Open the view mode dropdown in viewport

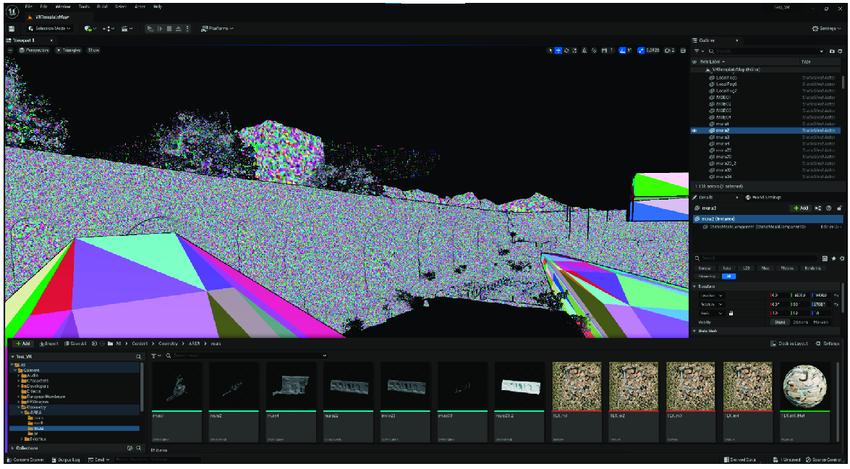[68, 50]
